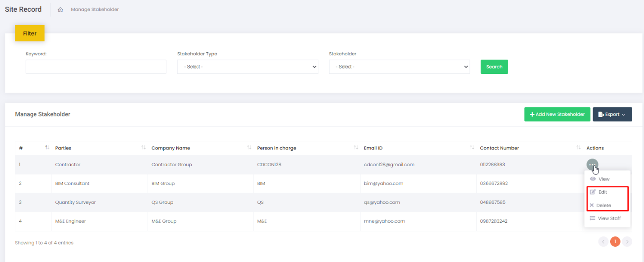Sort table by Person in charge
644x262 pixels.
[x=356, y=148]
